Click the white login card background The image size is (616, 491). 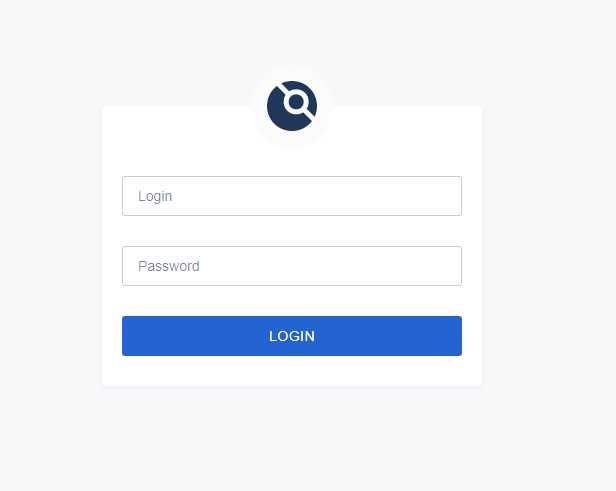coord(292,371)
